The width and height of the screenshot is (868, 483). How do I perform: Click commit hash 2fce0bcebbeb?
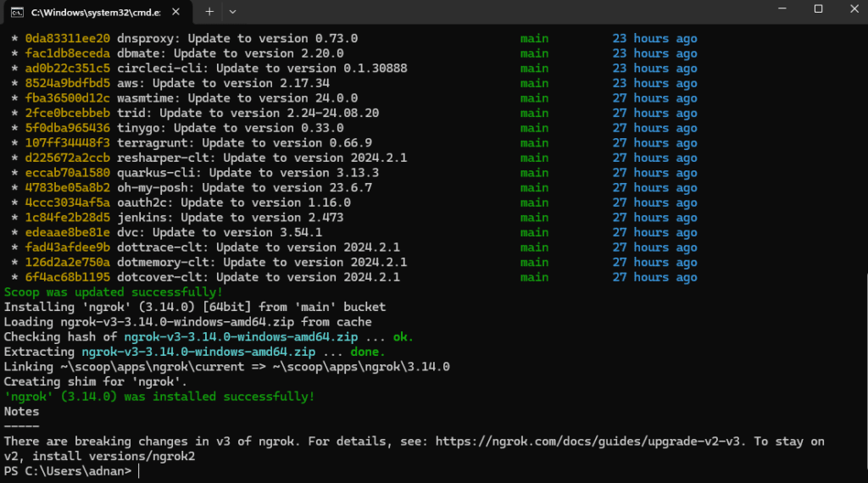[x=68, y=114]
